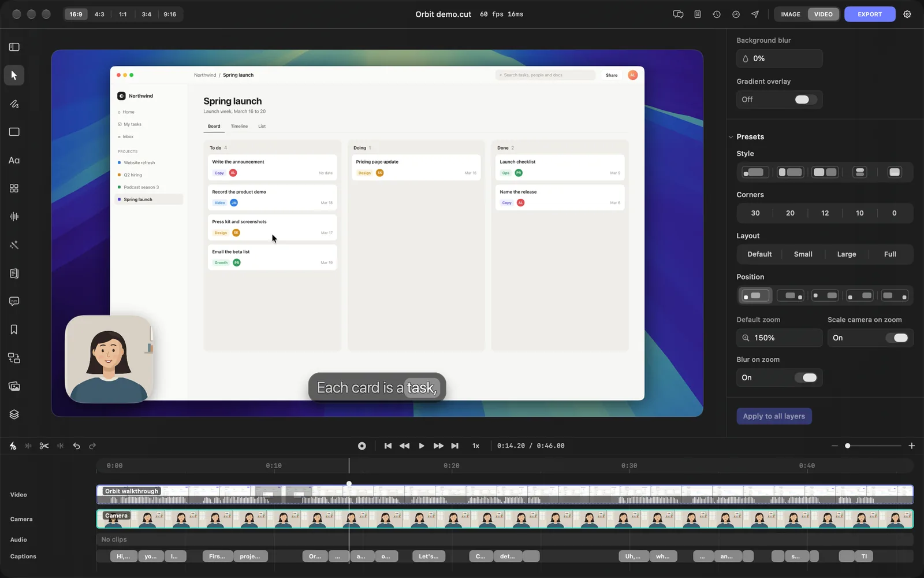Open the image gallery backgrounds tool
Screen dimensions: 924x578
[14, 386]
